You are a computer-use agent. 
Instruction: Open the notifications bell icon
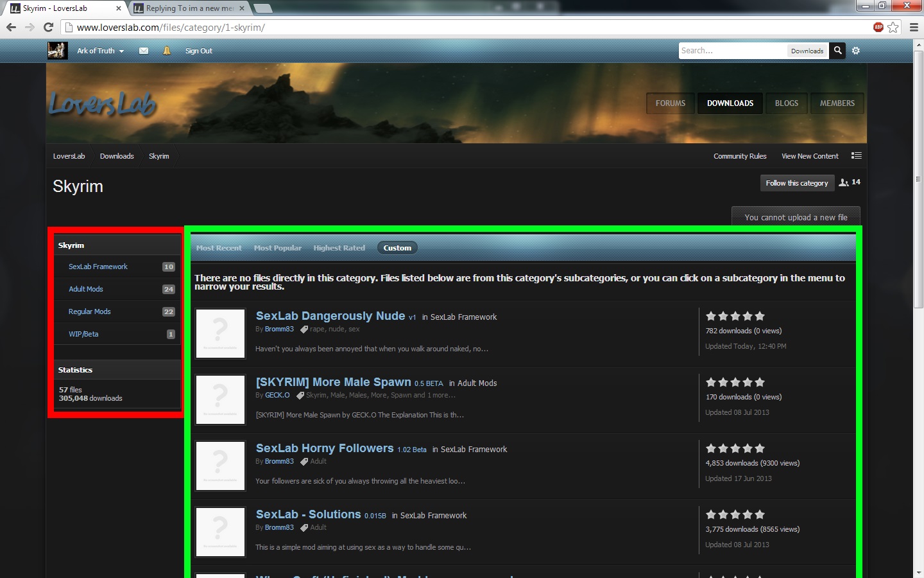pos(167,51)
